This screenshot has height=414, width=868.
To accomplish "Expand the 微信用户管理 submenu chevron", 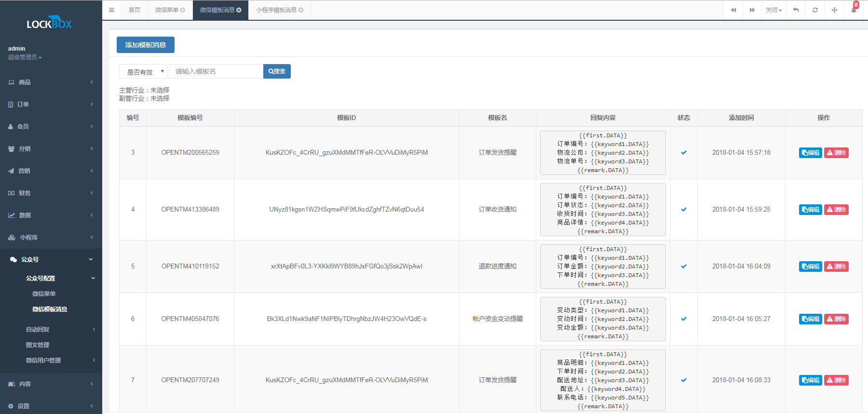I will click(94, 361).
